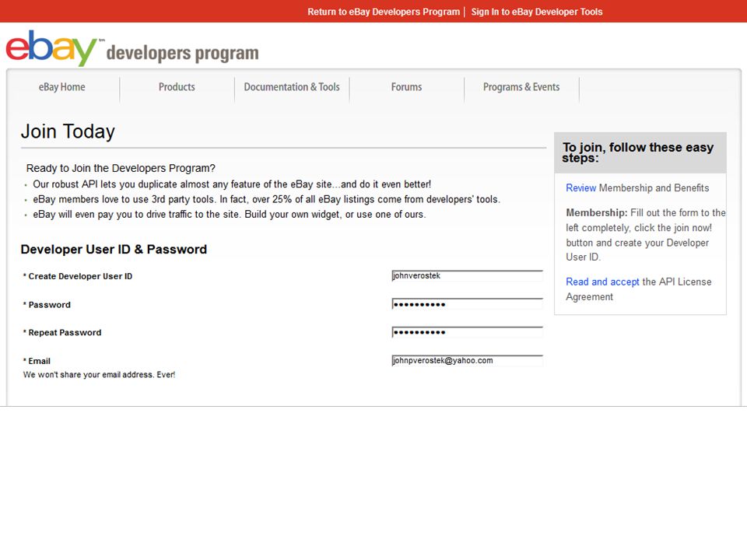Click 'Developer User ID & Password' heading
Screen dimensions: 747x560
pyautogui.click(x=114, y=250)
